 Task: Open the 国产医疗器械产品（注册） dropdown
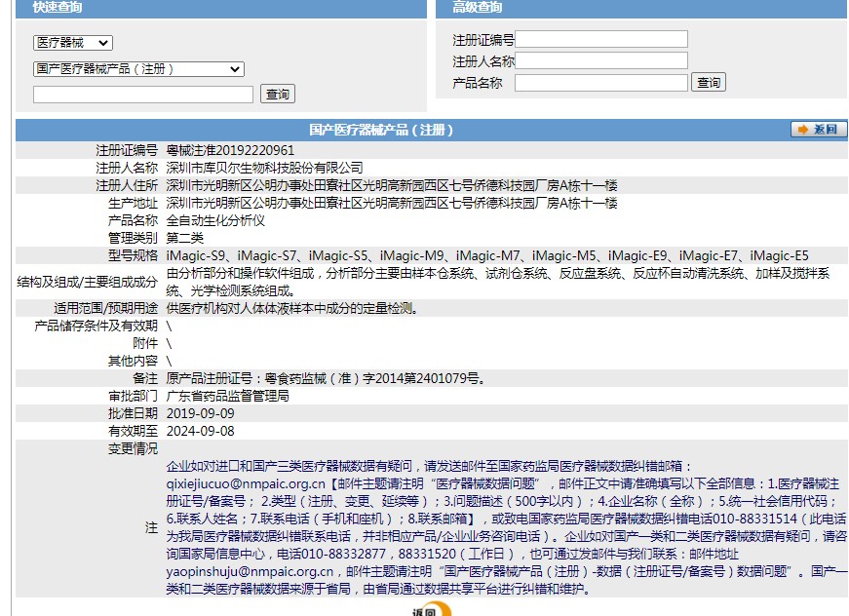138,69
